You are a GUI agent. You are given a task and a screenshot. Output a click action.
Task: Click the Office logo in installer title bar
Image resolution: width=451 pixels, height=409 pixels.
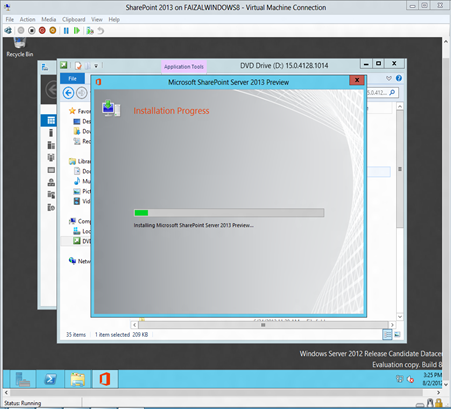[98, 82]
